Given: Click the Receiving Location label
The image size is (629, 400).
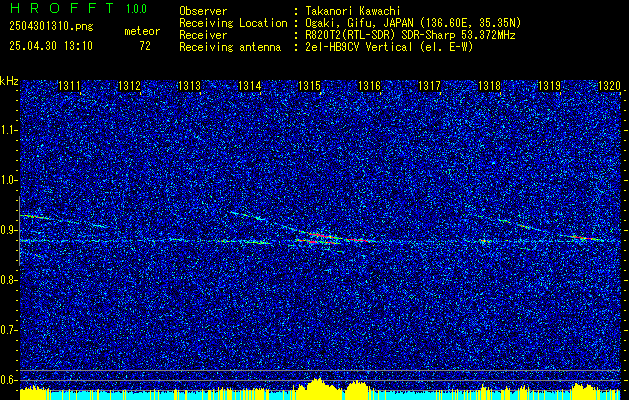Looking at the screenshot, I should point(233,23).
